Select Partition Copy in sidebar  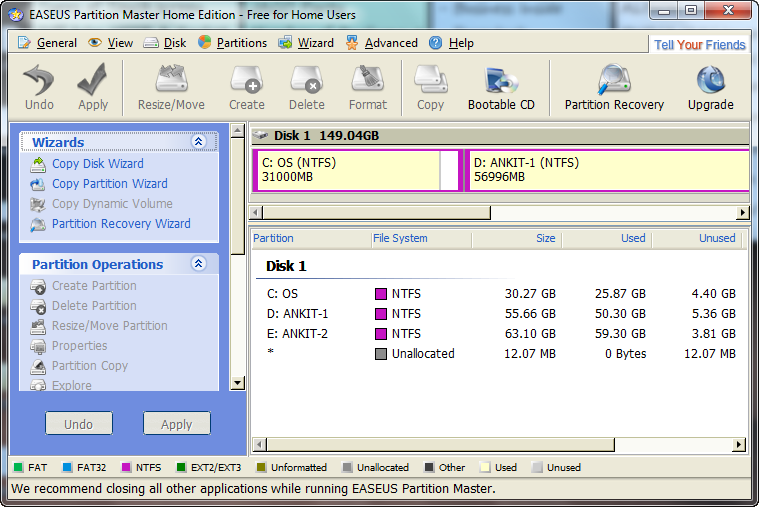(x=90, y=366)
